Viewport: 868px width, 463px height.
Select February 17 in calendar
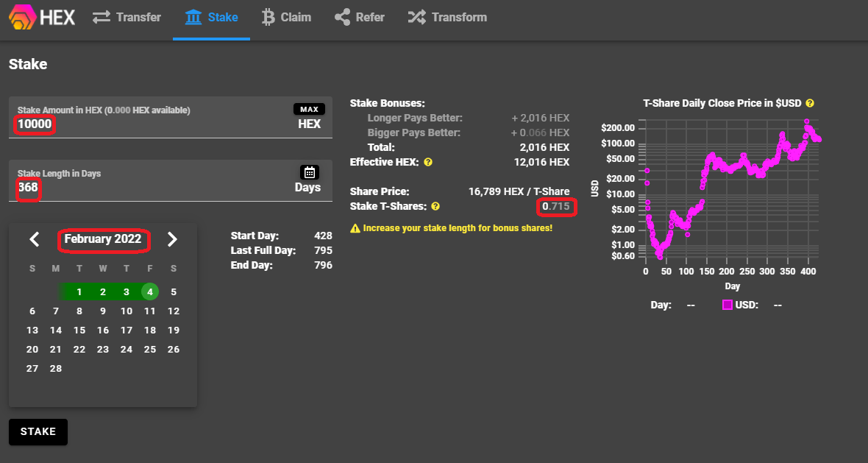click(x=127, y=330)
